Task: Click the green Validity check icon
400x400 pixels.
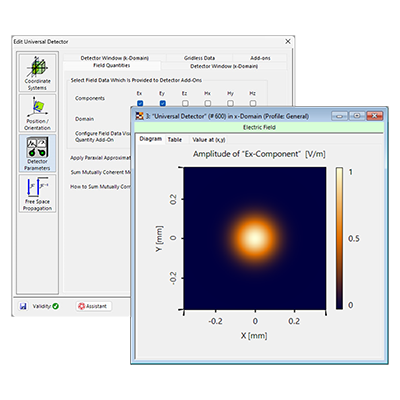Action: point(55,306)
